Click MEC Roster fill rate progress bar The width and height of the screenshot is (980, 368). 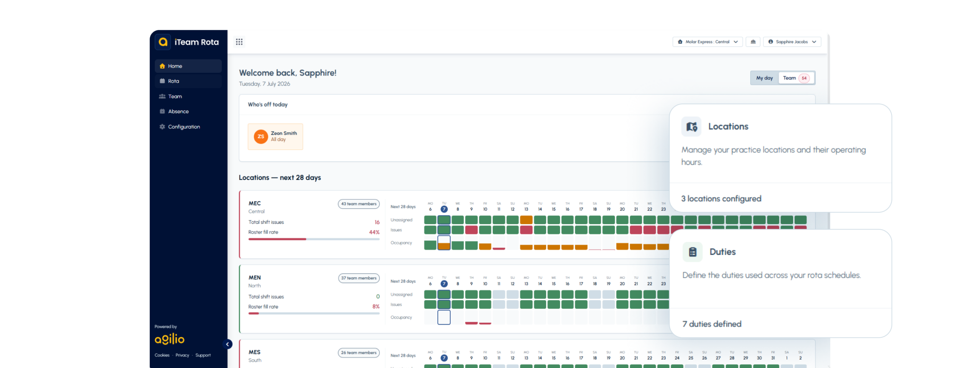coord(314,239)
